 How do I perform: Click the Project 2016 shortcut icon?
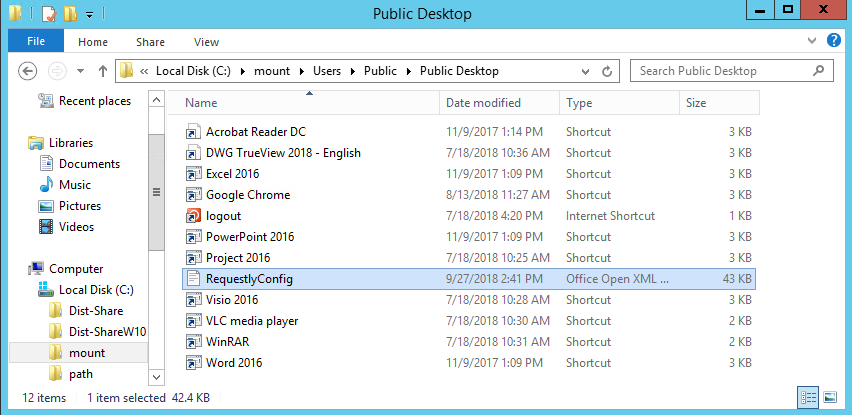(x=193, y=258)
